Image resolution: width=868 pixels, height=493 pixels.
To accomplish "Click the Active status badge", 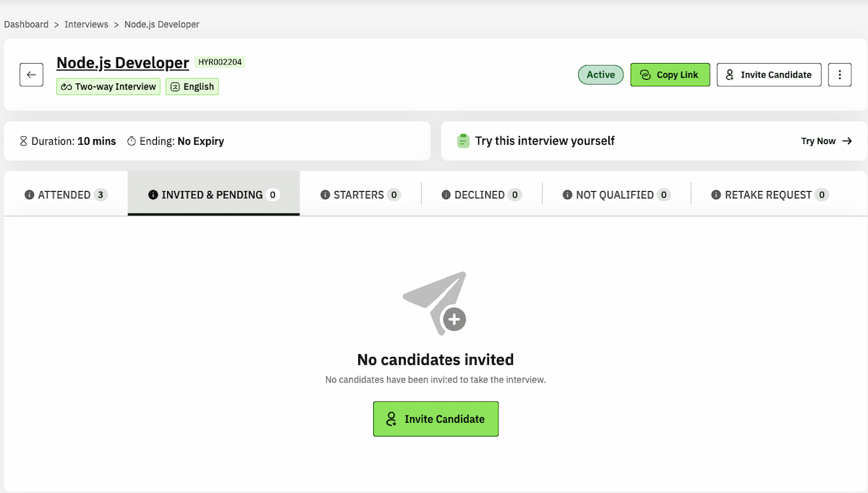I will [600, 75].
